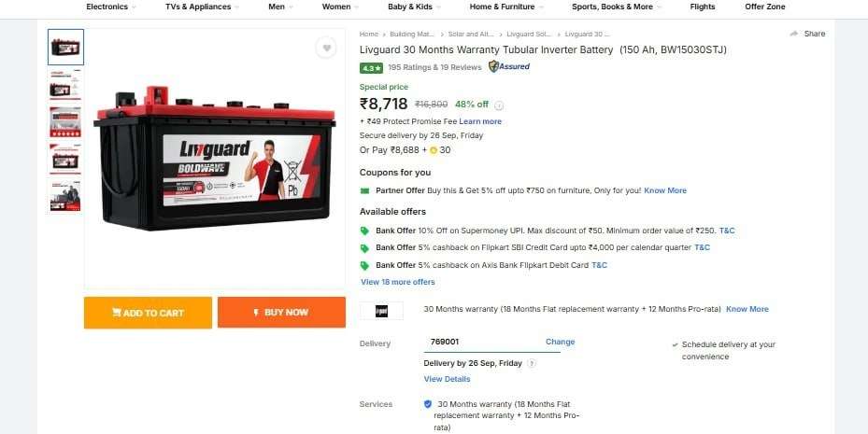Screen dimensions: 868x434
Task: Click the BUY NOW button
Action: (281, 313)
